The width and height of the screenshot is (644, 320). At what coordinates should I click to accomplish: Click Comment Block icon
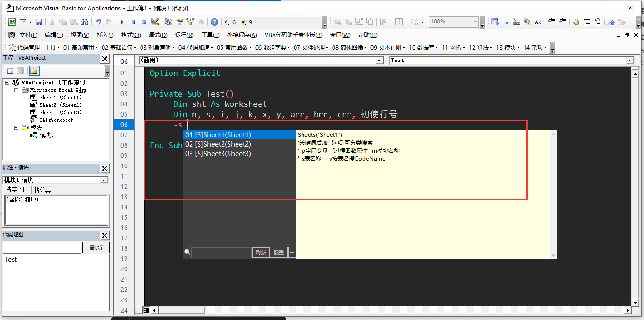coord(587,22)
